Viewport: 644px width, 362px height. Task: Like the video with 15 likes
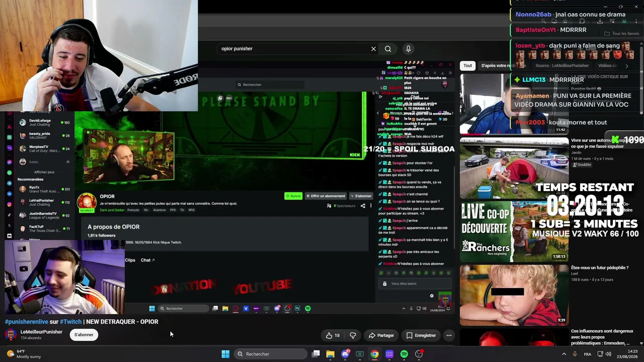tap(333, 335)
